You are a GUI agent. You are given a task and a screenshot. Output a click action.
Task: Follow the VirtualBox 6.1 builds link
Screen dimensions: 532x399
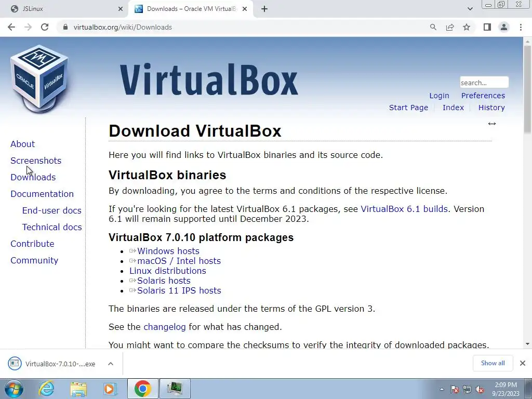coord(404,209)
